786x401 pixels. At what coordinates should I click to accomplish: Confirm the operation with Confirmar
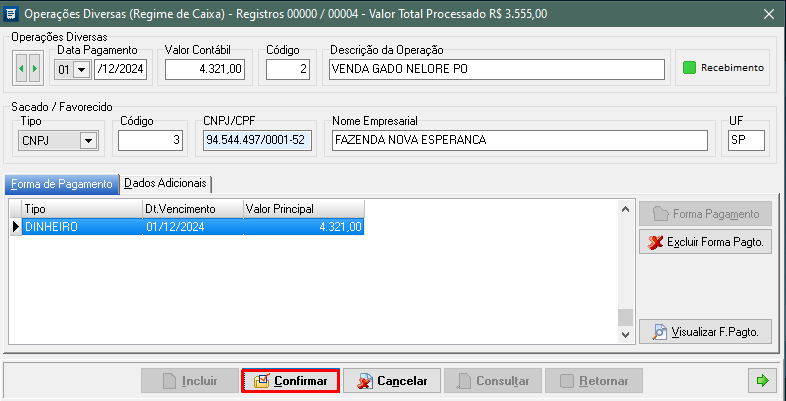tap(290, 381)
